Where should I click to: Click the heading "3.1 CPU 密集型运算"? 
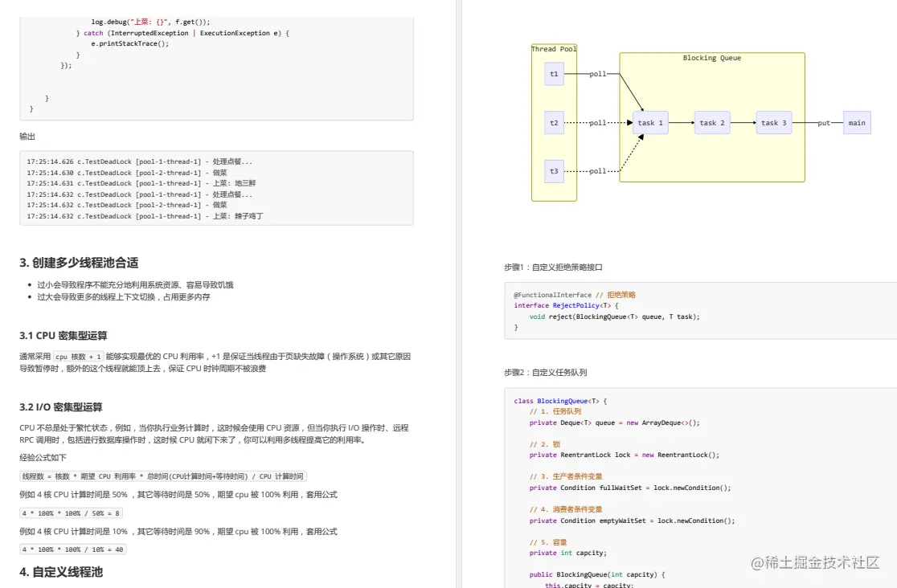[x=63, y=335]
